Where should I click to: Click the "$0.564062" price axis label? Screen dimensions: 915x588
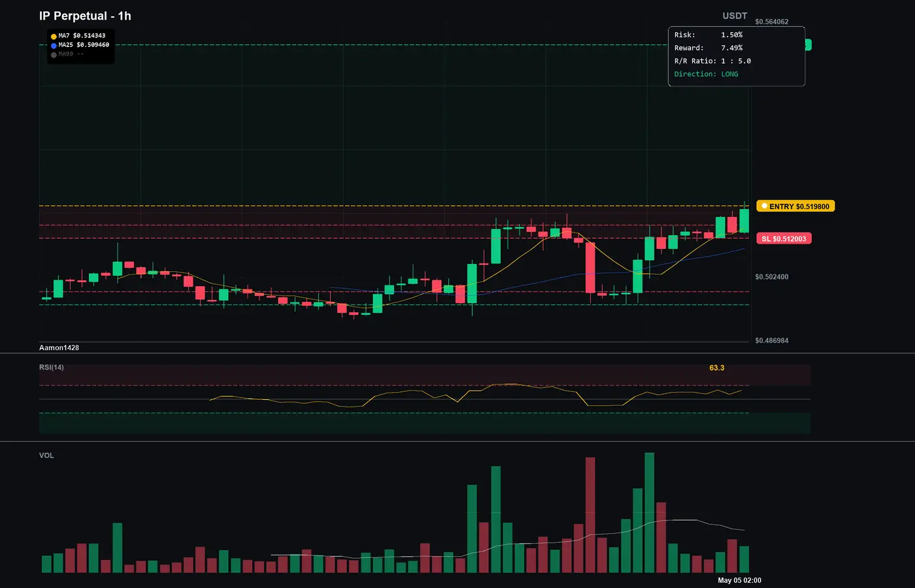[x=772, y=22]
